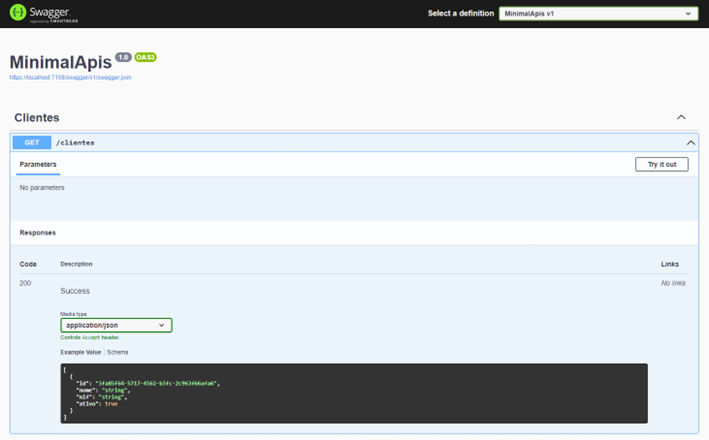The image size is (709, 440).
Task: Click the 200 response code
Action: 26,283
